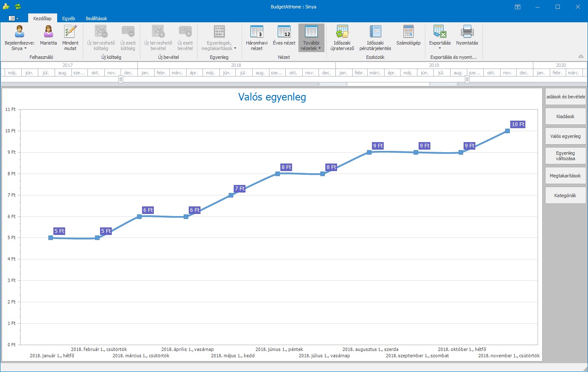This screenshot has height=372, width=588.
Task: Switch to the Egyéb ribbon tab
Action: 69,18
